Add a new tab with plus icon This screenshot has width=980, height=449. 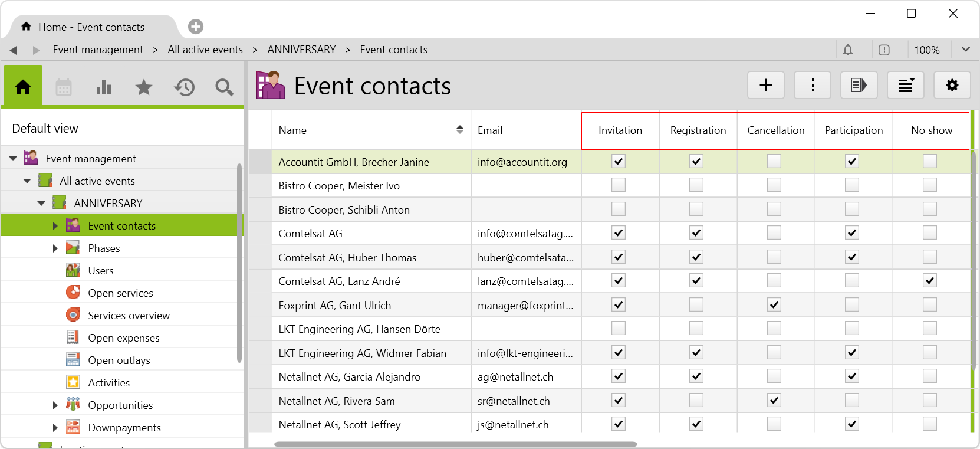point(196,27)
